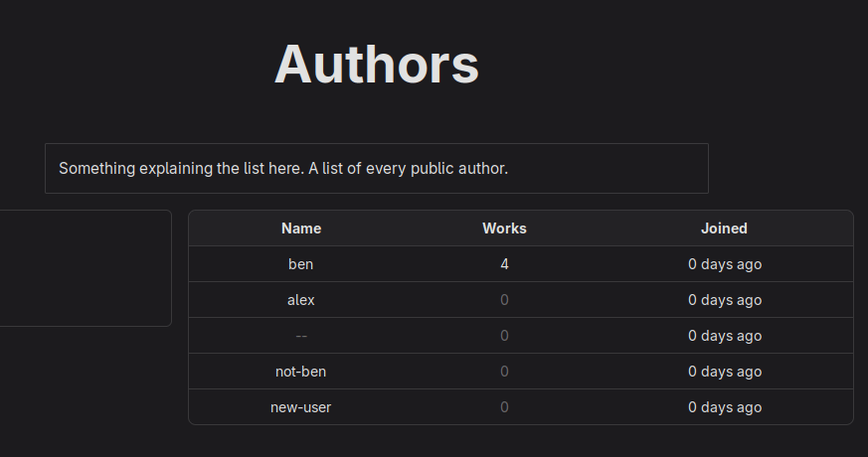
Task: Click the Authors page heading
Action: click(x=377, y=65)
